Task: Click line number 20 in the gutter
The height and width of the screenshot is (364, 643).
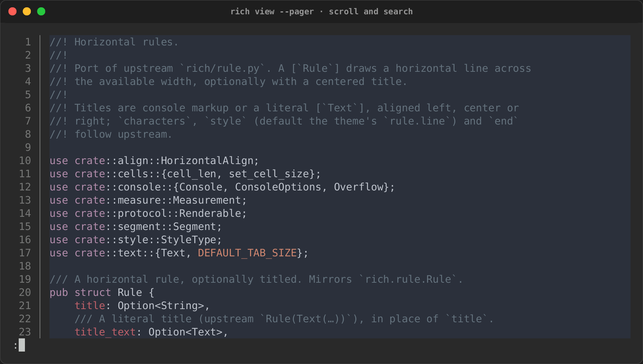Action: coord(25,293)
